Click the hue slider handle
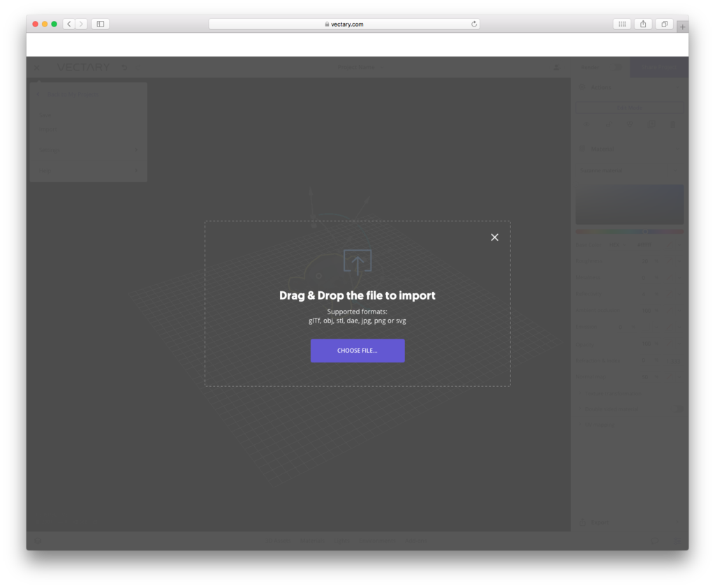The width and height of the screenshot is (715, 588). click(646, 232)
